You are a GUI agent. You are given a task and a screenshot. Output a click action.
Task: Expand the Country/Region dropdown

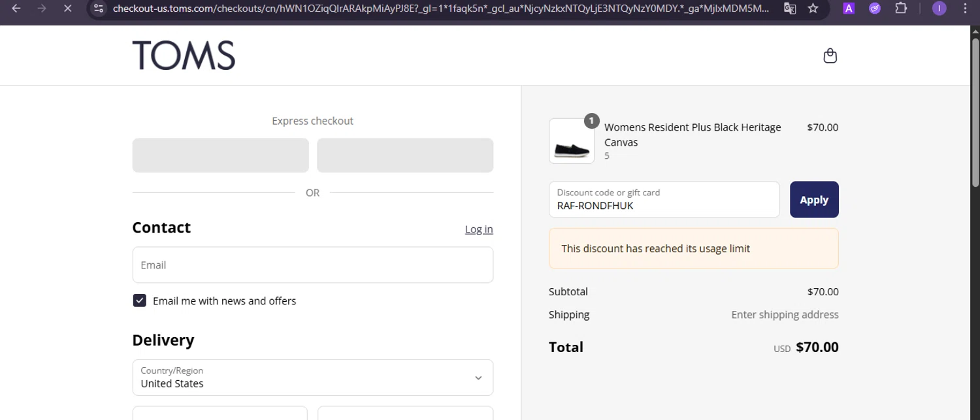312,378
